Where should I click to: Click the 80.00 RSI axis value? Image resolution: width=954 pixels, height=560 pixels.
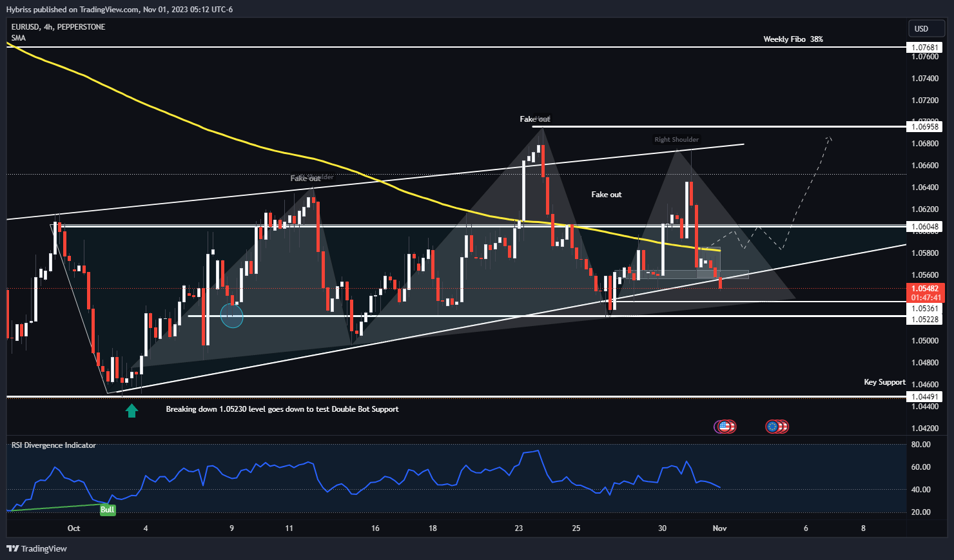pyautogui.click(x=920, y=445)
